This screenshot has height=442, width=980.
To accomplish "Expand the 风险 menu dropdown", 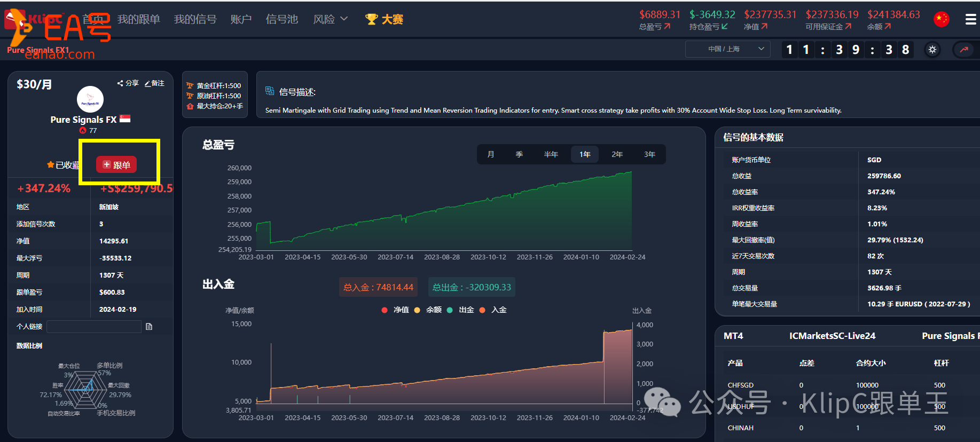I will pos(330,19).
